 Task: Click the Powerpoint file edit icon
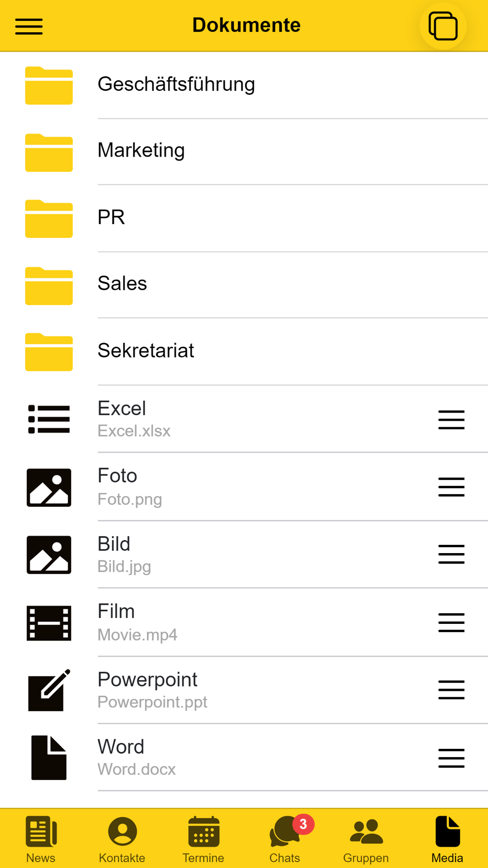pyautogui.click(x=49, y=690)
